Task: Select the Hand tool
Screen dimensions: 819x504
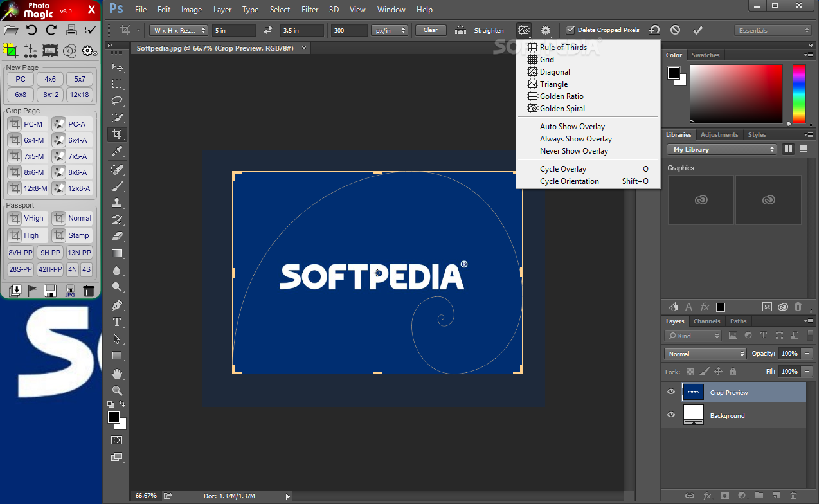Action: pos(117,374)
